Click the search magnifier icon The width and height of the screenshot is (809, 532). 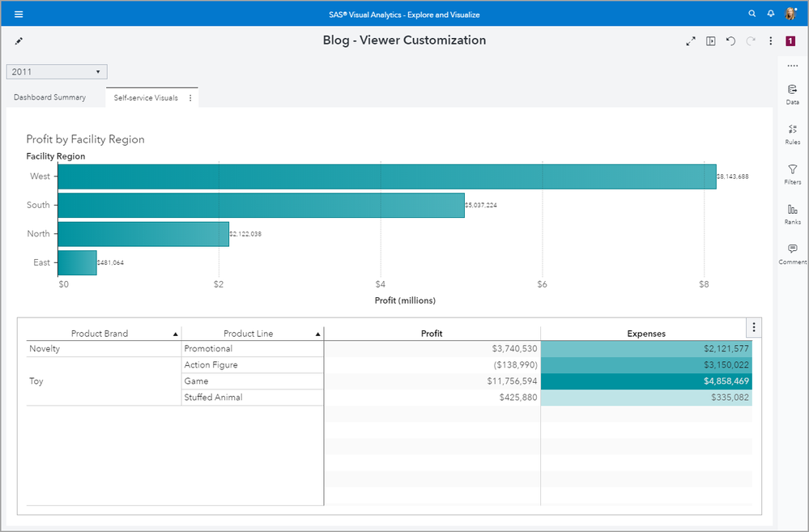pyautogui.click(x=752, y=14)
